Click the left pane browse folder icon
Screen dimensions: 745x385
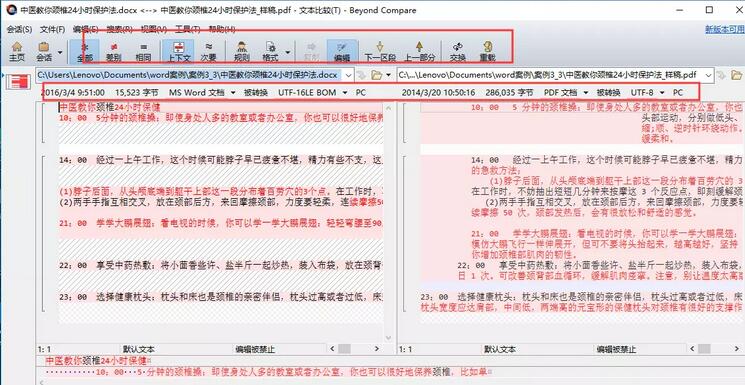pyautogui.click(x=376, y=75)
